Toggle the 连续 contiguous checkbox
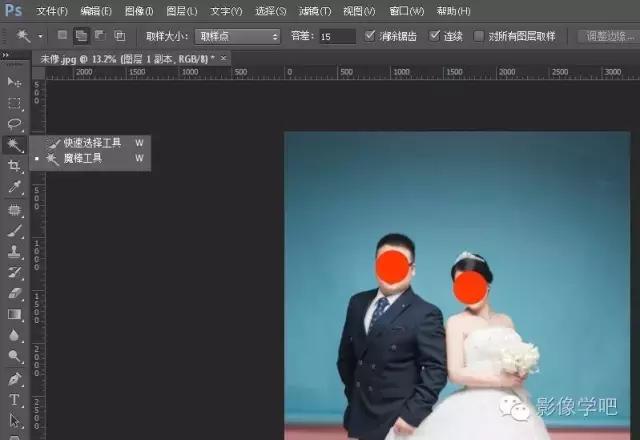This screenshot has height=440, width=640. click(434, 36)
